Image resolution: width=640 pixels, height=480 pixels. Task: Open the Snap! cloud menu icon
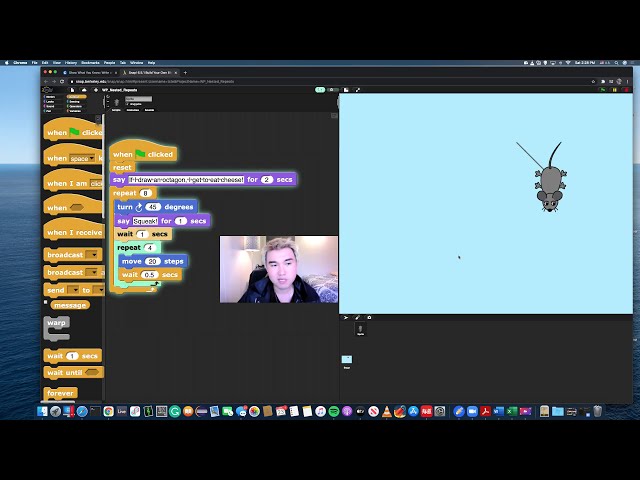point(84,90)
